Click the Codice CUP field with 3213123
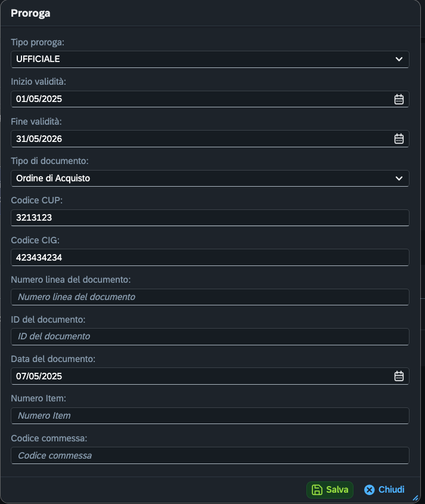Image resolution: width=425 pixels, height=504 pixels. (x=210, y=218)
